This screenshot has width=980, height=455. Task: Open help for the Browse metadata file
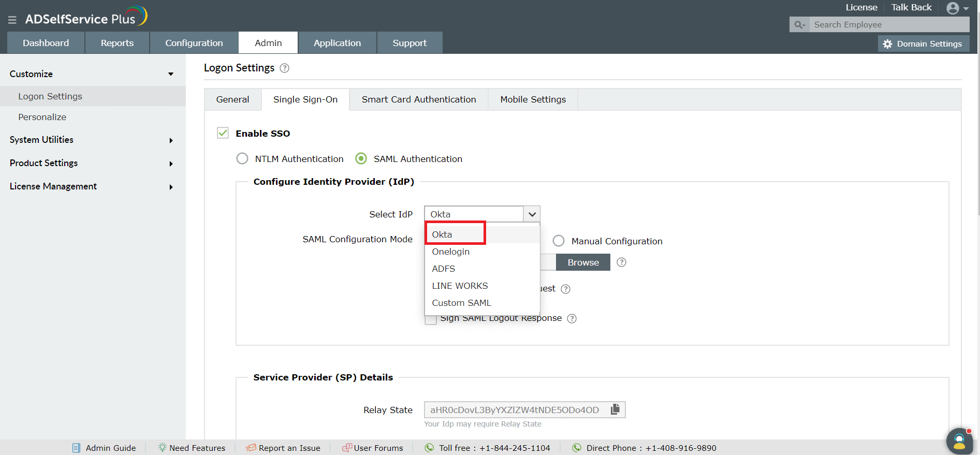622,262
